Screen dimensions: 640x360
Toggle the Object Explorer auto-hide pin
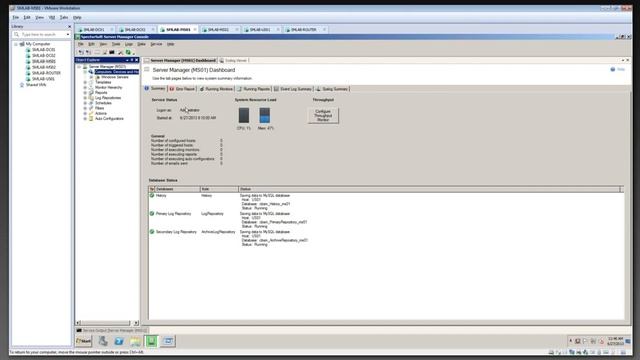132,60
